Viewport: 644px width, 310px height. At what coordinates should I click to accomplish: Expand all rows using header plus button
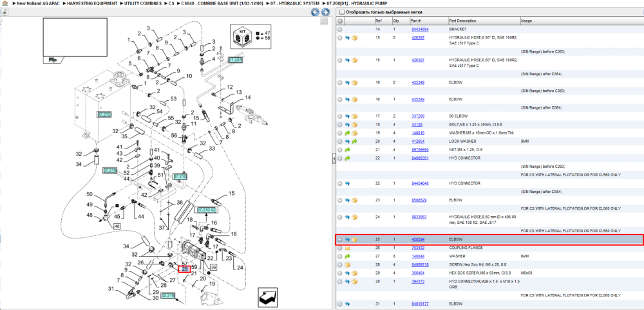coord(340,21)
